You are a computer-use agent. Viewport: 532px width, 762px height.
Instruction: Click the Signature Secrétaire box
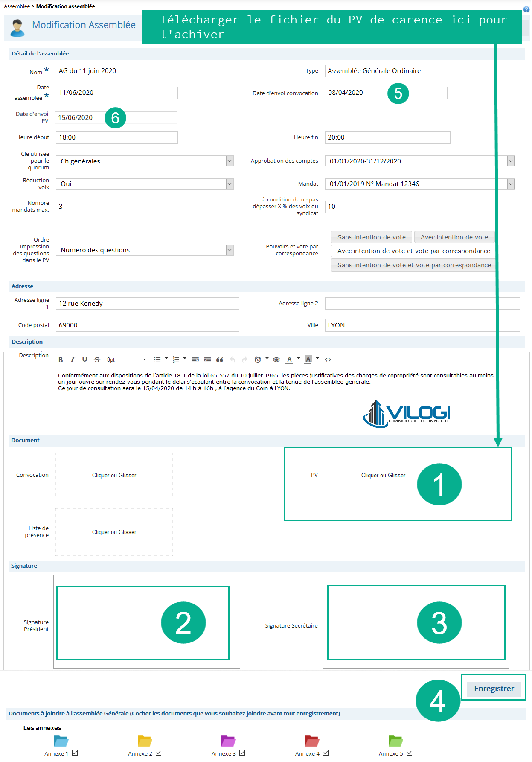tap(416, 622)
